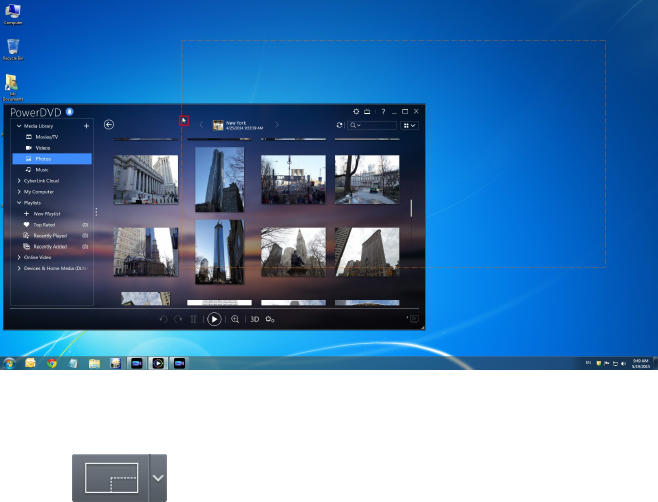Screen dimensions: 658x502
Task: Open the playback settings gears icon
Action: pyautogui.click(x=270, y=319)
